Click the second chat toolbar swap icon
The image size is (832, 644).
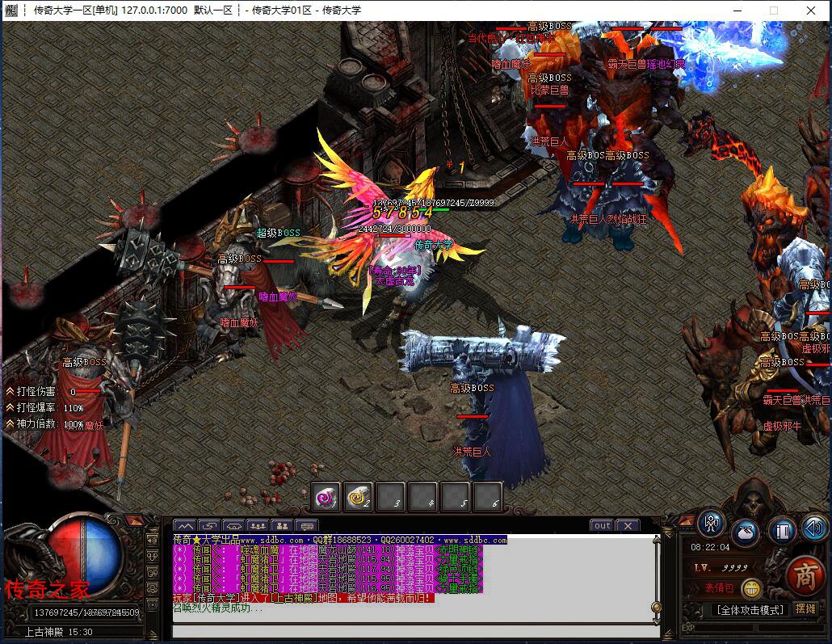coord(209,525)
